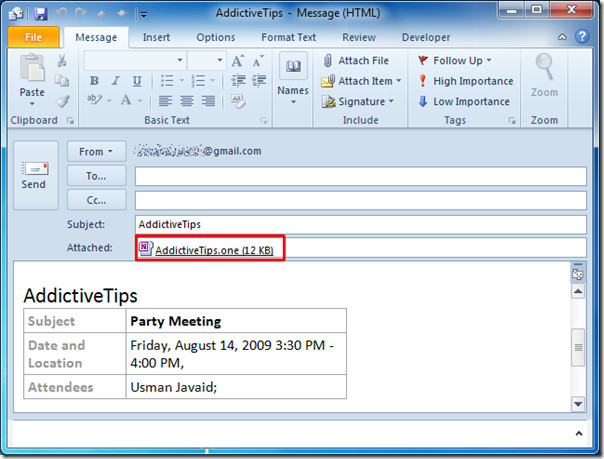Click the text highlight color icon
This screenshot has width=604, height=459.
[94, 100]
